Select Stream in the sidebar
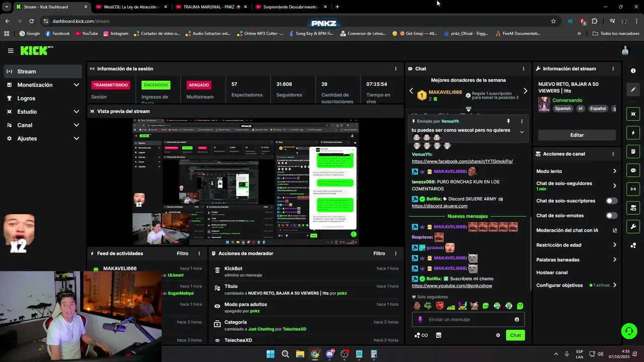 tap(42, 71)
